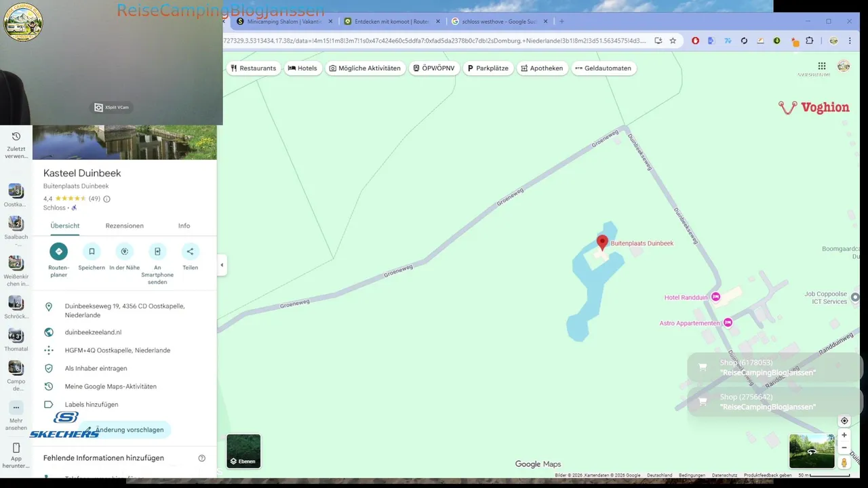Open Google account avatar
The width and height of the screenshot is (868, 488).
coord(844,66)
